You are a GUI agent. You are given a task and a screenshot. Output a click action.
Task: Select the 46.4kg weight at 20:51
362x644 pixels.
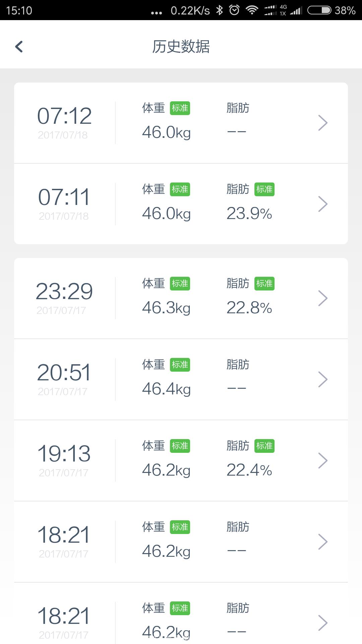[x=166, y=389]
